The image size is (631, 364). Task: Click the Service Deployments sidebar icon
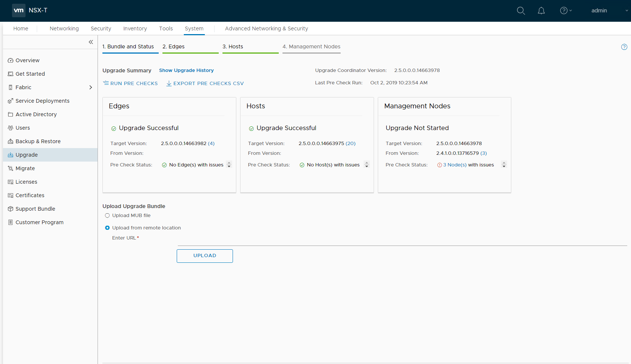pyautogui.click(x=11, y=101)
